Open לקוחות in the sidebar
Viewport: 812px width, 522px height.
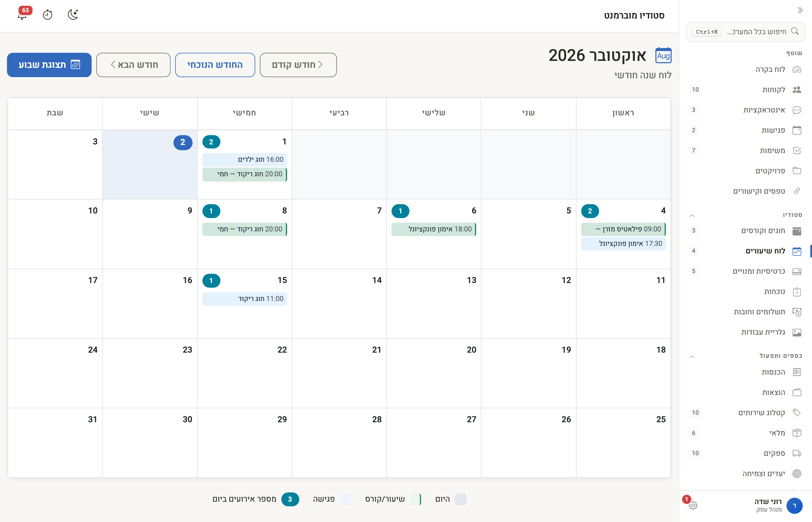[x=745, y=90]
